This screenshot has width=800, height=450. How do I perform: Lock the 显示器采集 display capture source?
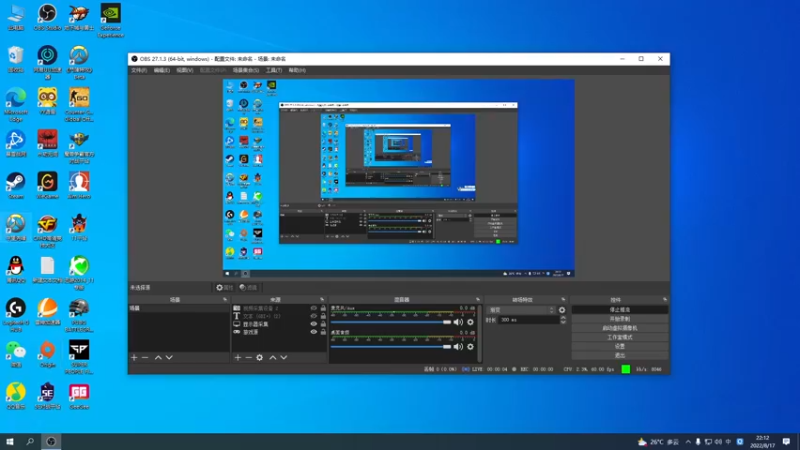click(323, 324)
